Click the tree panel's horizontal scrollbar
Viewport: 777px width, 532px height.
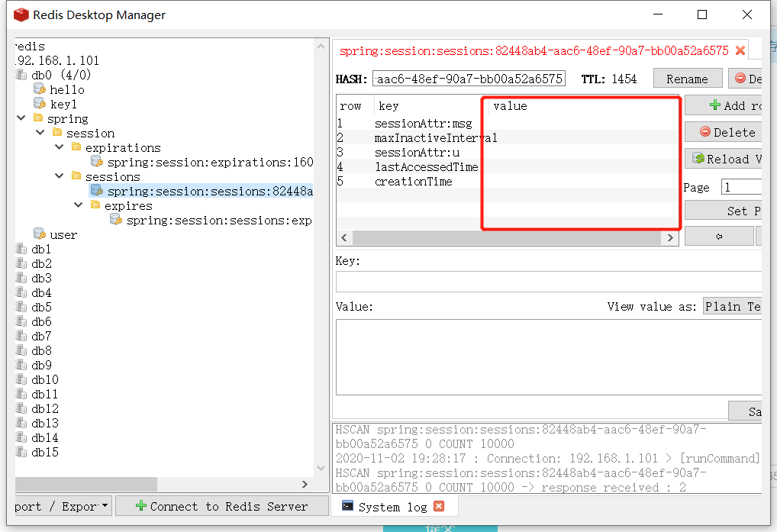pyautogui.click(x=86, y=484)
